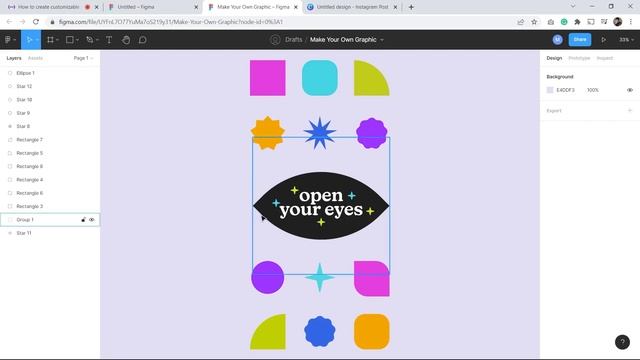The height and width of the screenshot is (360, 640).
Task: Click the browser address bar URL
Action: (x=171, y=22)
